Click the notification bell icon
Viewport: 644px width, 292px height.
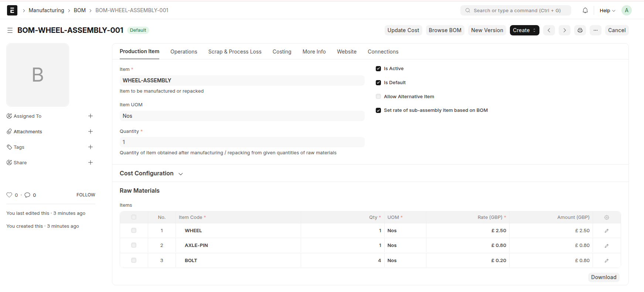point(585,10)
